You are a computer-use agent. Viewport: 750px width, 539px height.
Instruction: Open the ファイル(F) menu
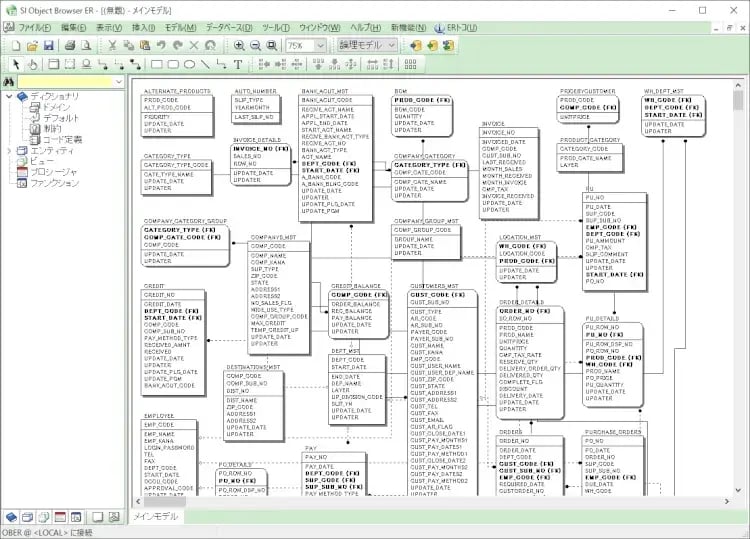coord(35,27)
